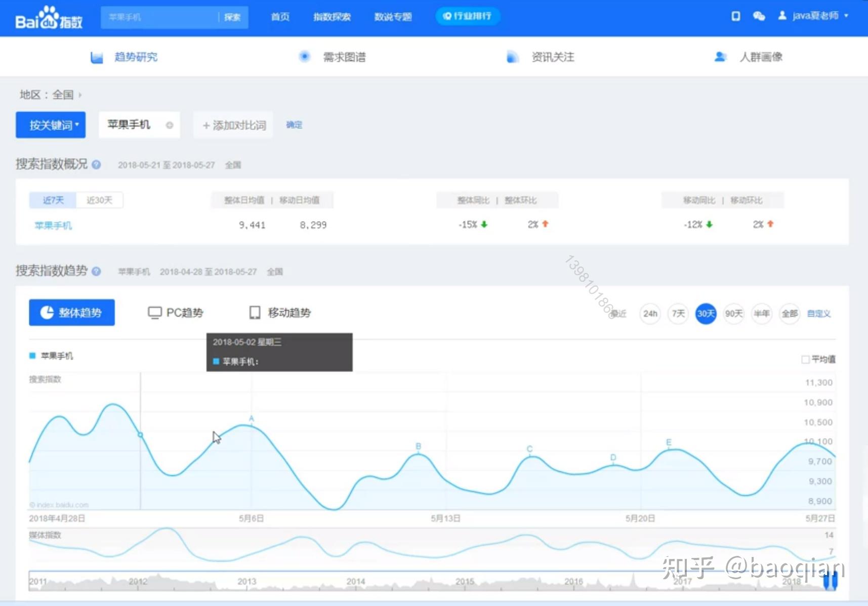Click the 媒体指数 mini chart peak

click(166, 529)
